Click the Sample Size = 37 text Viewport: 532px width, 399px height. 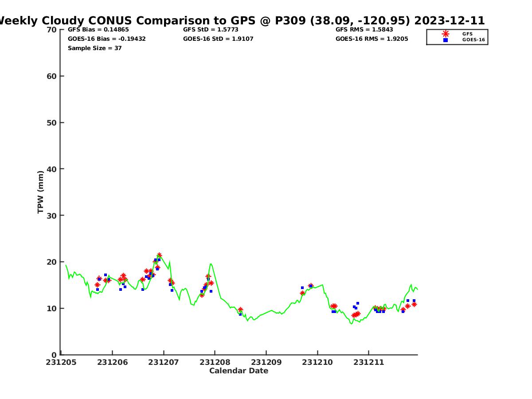click(x=94, y=48)
